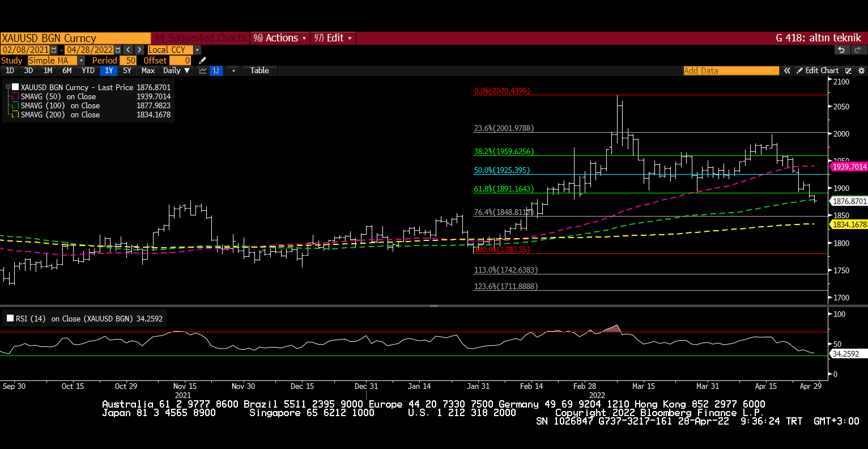The width and height of the screenshot is (868, 449).
Task: Click the panel divider handle above RSI
Action: point(434,306)
